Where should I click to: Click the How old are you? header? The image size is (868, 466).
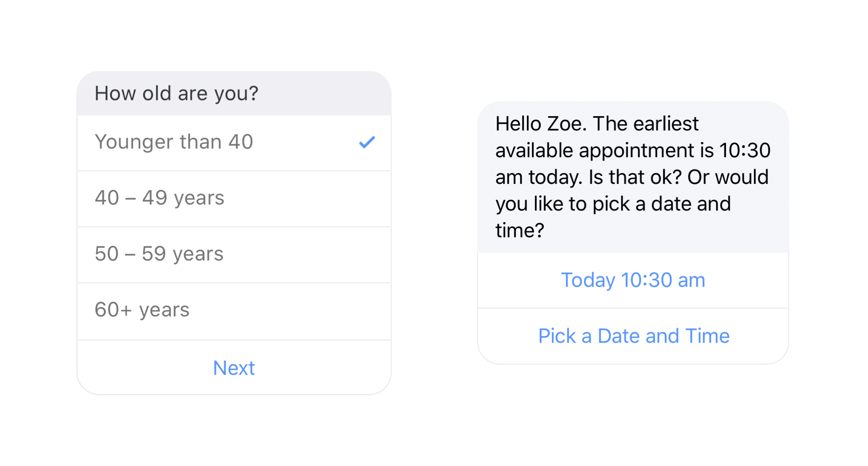(234, 93)
